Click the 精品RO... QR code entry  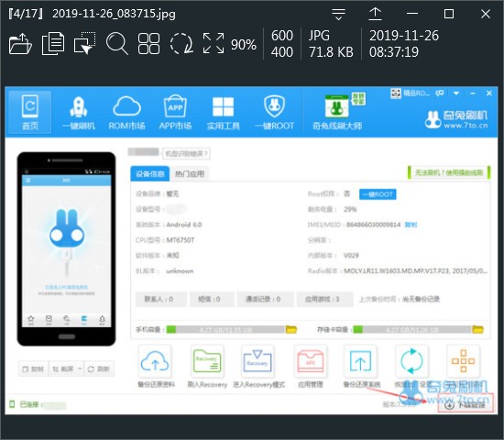pos(410,93)
